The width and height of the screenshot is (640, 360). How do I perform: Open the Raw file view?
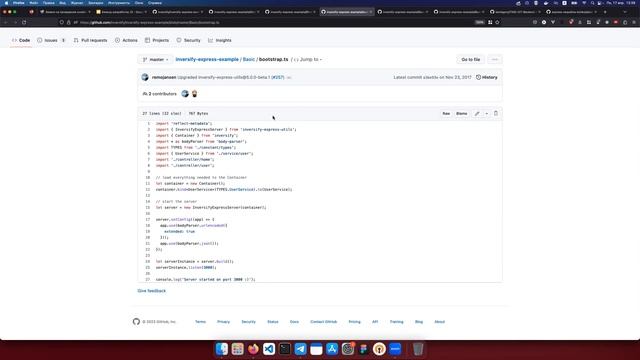click(446, 113)
